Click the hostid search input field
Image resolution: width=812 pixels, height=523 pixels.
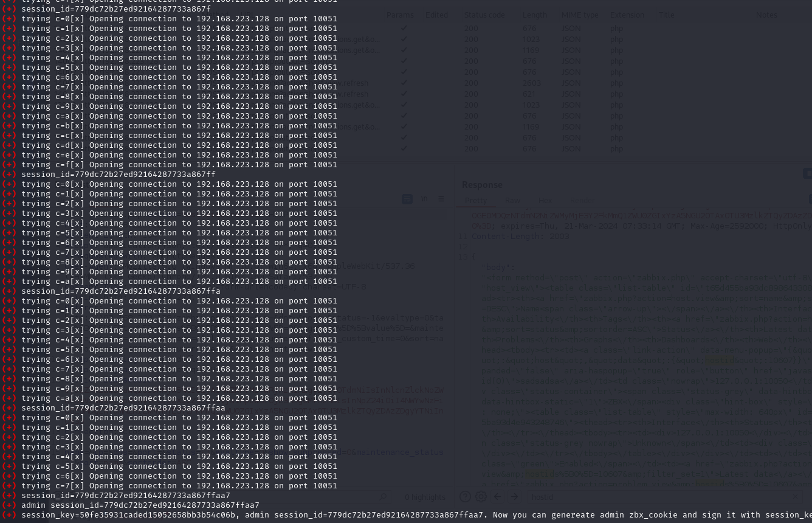pyautogui.click(x=656, y=497)
